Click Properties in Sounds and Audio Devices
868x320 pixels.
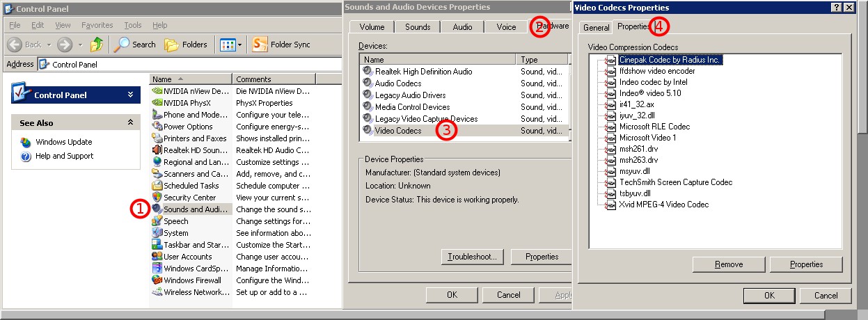[x=542, y=257]
